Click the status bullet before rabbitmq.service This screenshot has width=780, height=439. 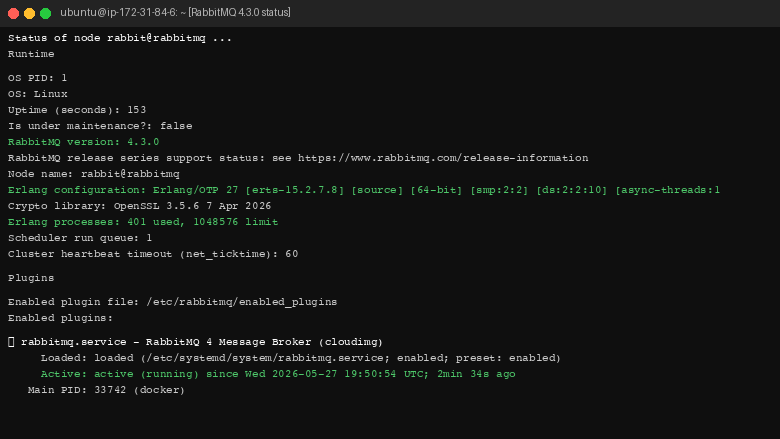coord(11,342)
